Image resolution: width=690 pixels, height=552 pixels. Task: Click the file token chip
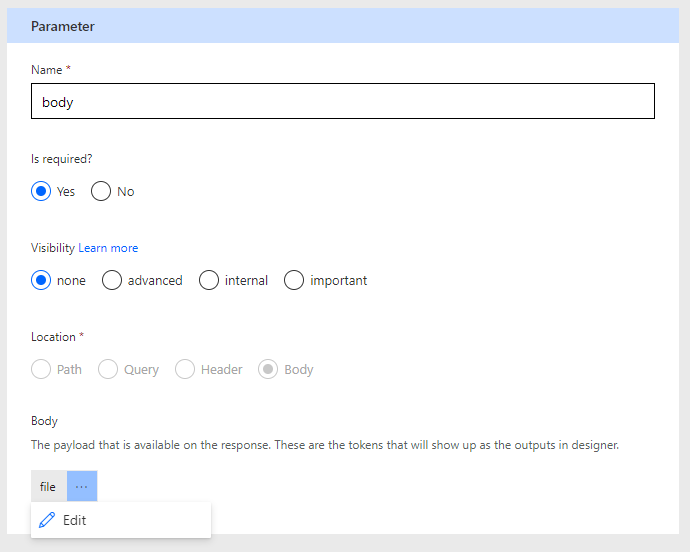pyautogui.click(x=48, y=486)
